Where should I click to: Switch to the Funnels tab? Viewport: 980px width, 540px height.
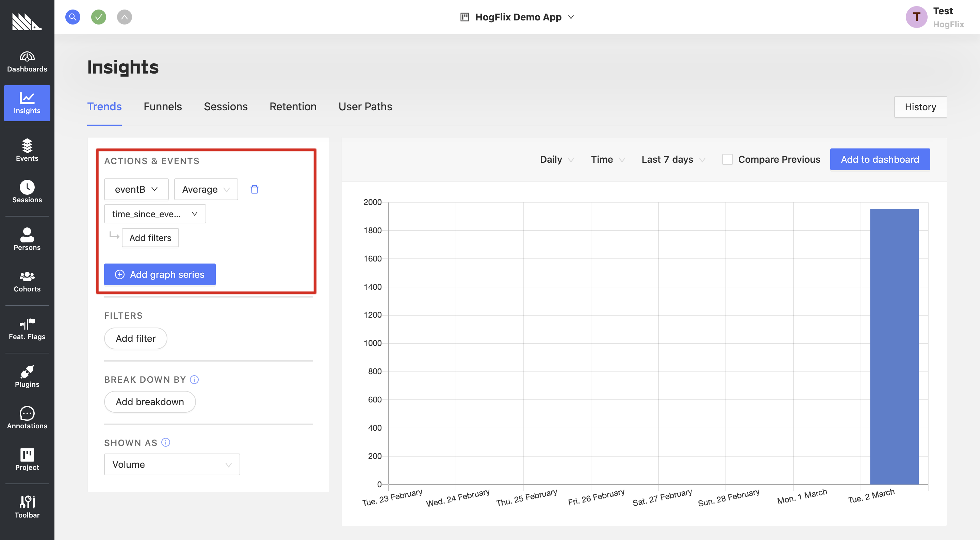pos(163,106)
